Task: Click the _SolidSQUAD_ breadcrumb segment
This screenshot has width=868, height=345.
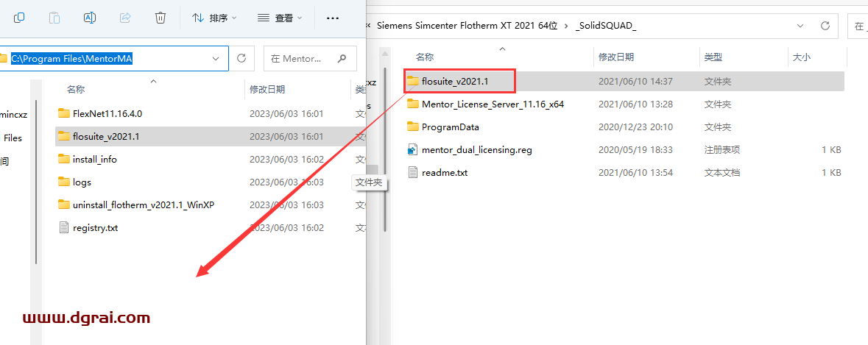Action: [606, 26]
